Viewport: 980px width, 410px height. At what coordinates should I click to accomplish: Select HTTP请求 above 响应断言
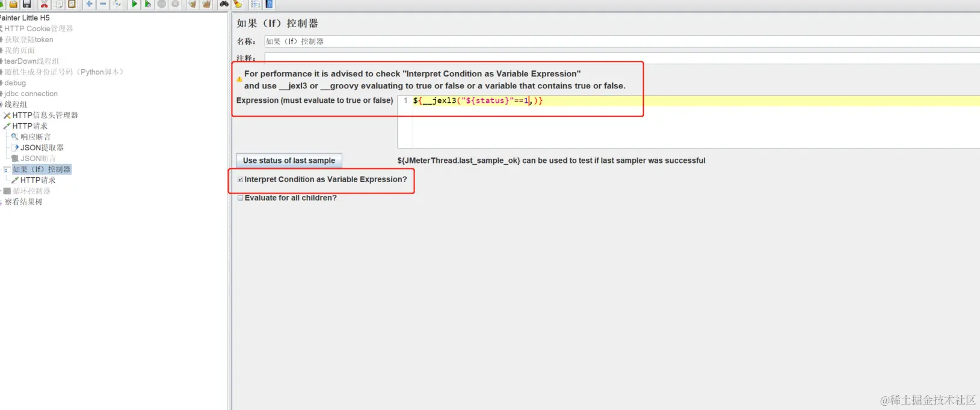coord(30,126)
